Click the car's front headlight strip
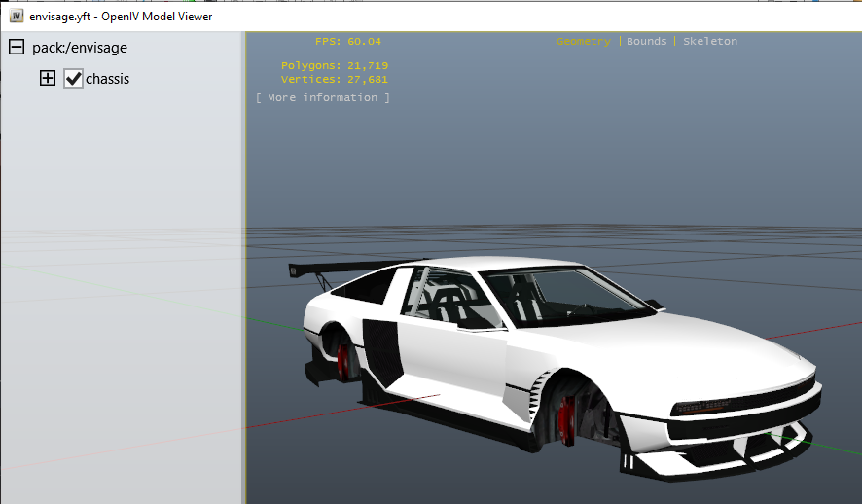862x504 pixels. tap(739, 401)
